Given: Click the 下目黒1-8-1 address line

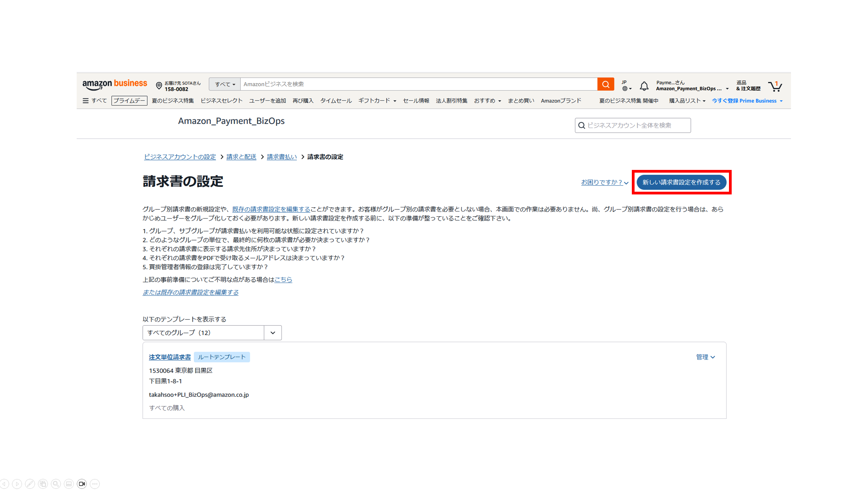Looking at the screenshot, I should (x=165, y=381).
